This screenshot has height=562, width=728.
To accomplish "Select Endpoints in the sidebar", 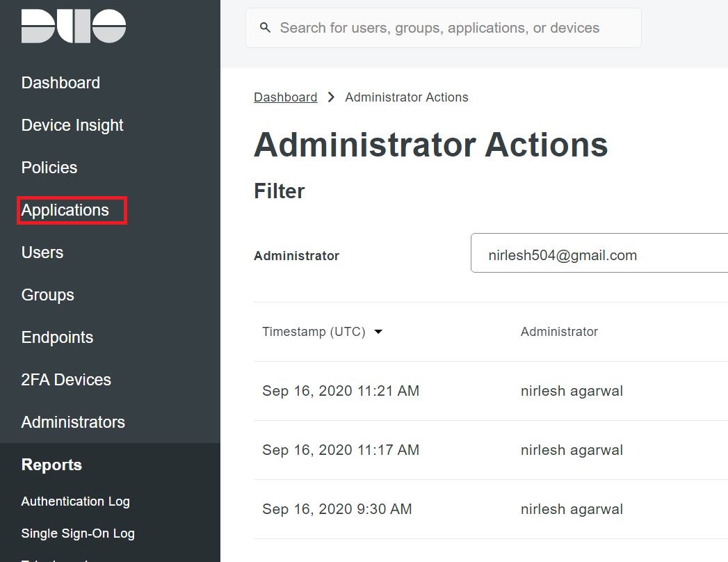I will tap(57, 337).
